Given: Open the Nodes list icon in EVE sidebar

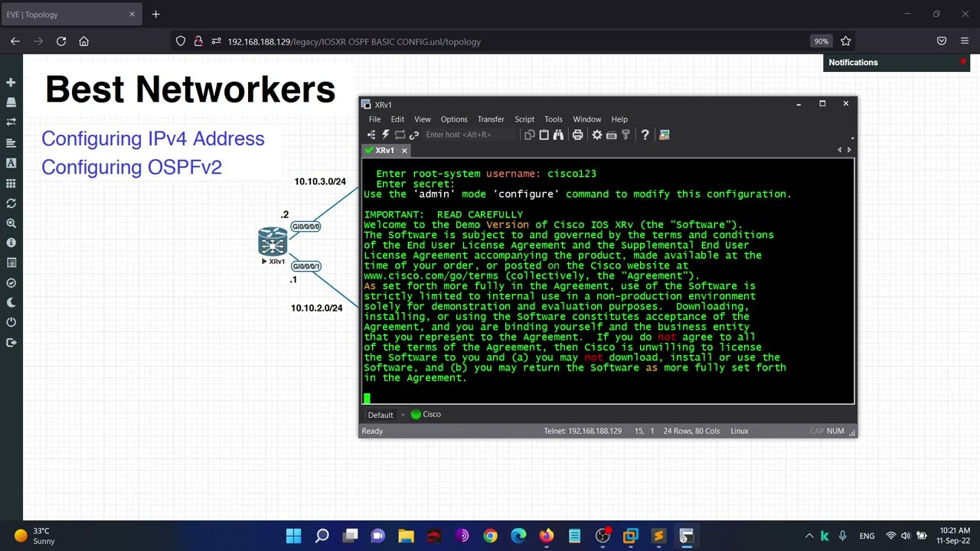Looking at the screenshot, I should coord(11,102).
